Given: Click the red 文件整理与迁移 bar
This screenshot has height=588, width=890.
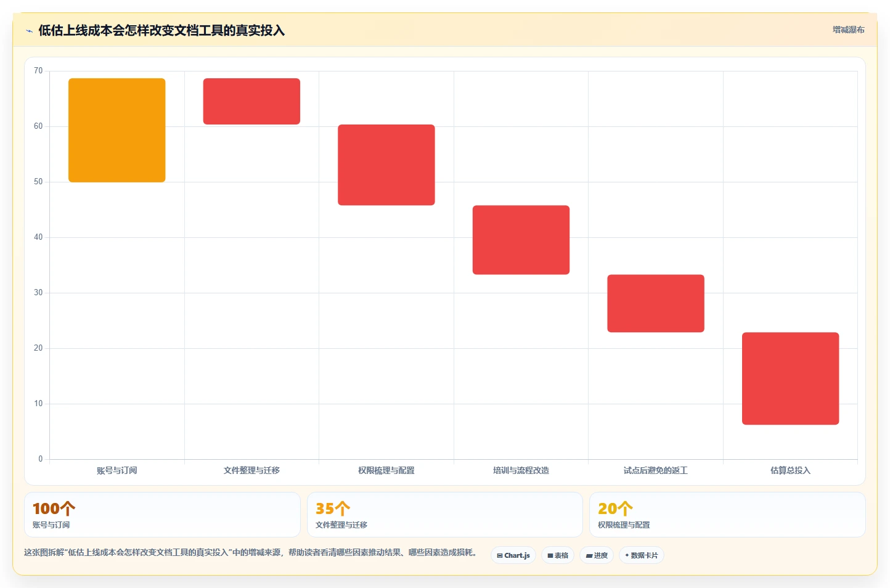Looking at the screenshot, I should [251, 101].
